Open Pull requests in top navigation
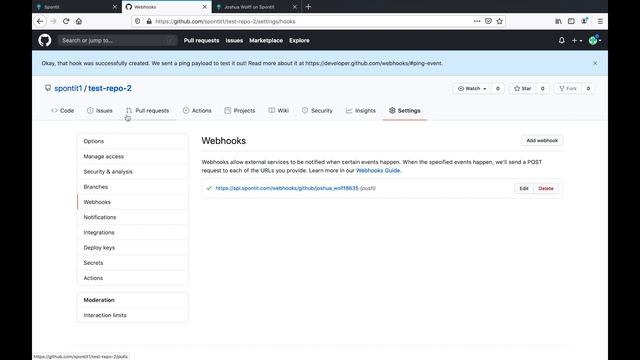 (201, 40)
